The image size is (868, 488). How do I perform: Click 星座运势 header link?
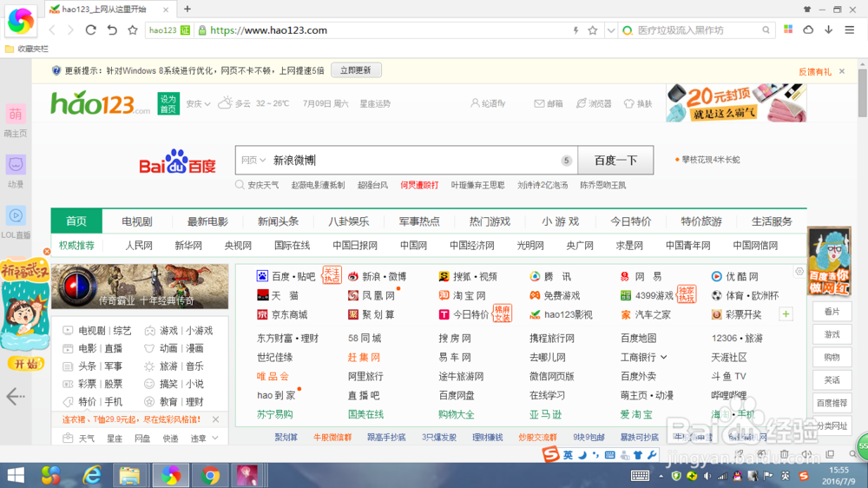[x=375, y=103]
